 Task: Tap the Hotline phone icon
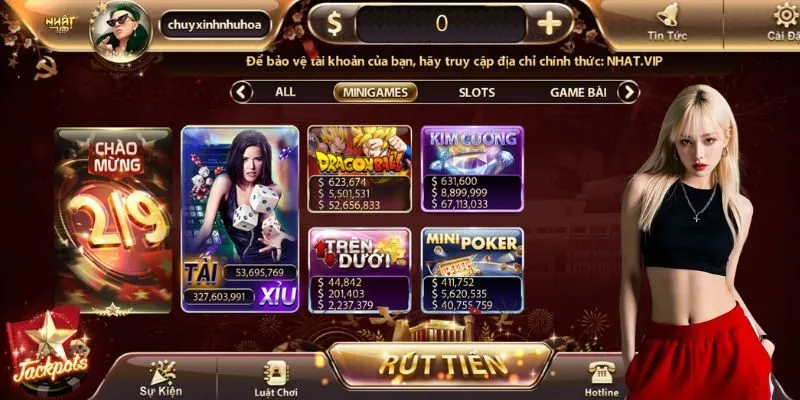[x=602, y=373]
